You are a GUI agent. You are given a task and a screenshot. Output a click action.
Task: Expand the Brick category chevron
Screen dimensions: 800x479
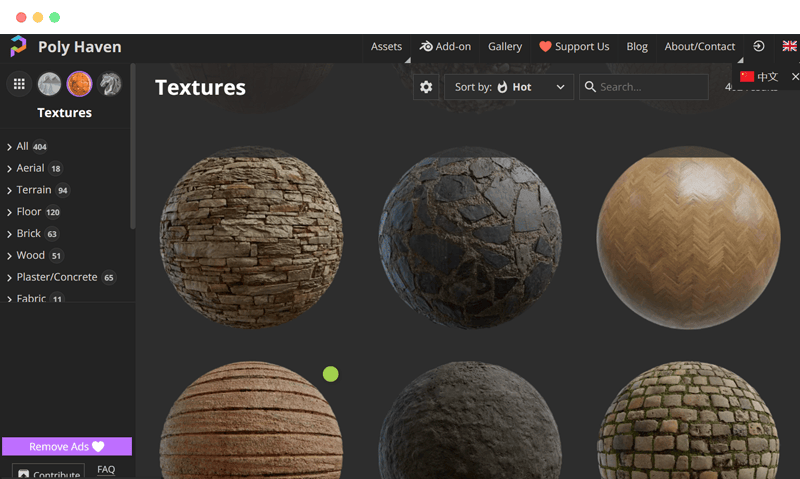pos(9,234)
